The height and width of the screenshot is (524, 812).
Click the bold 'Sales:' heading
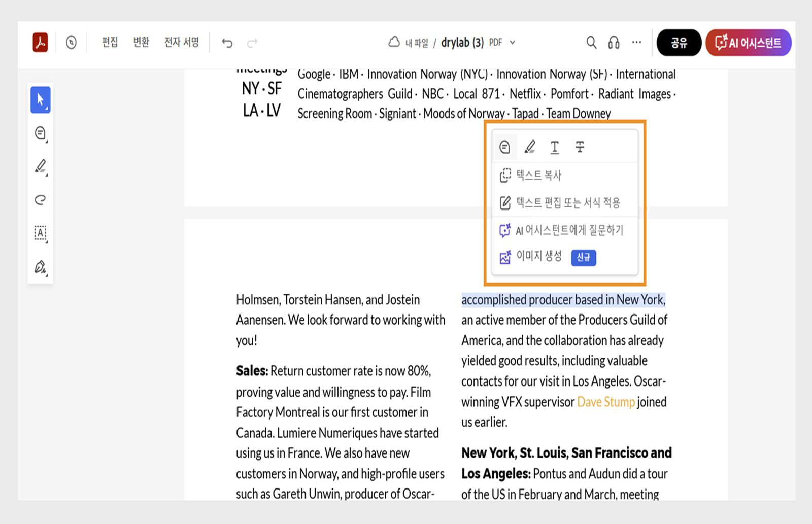coord(252,371)
